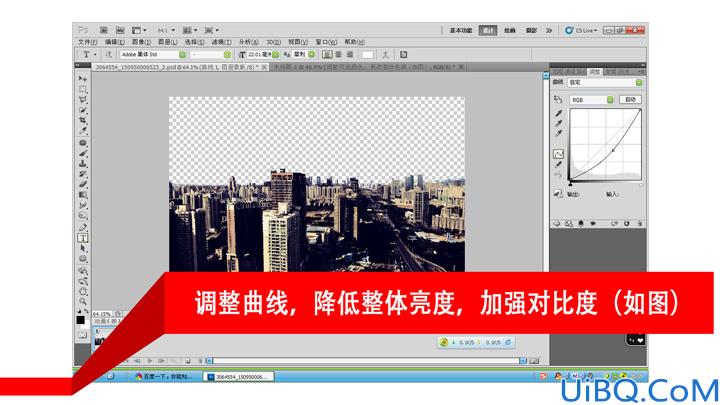Click the text color swatch

click(x=367, y=55)
